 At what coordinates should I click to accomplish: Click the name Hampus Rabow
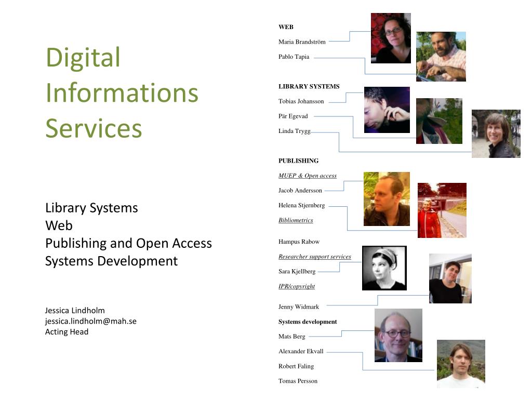pyautogui.click(x=299, y=242)
